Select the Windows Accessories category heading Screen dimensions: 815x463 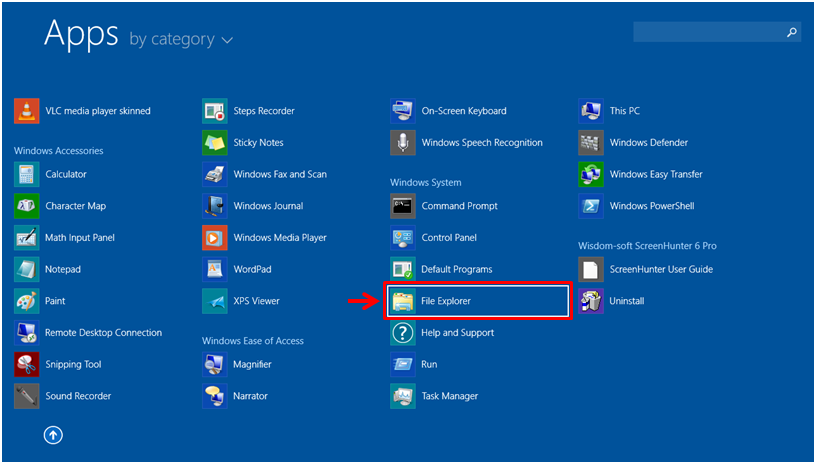click(59, 151)
